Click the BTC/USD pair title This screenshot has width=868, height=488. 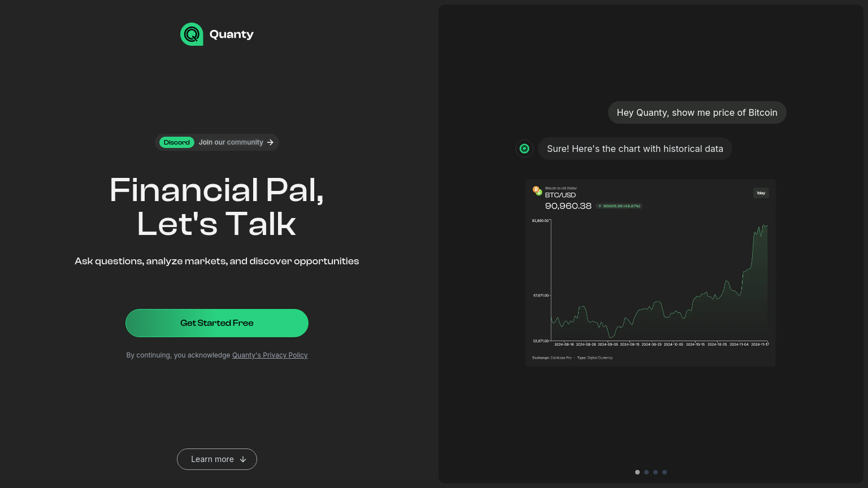(561, 195)
